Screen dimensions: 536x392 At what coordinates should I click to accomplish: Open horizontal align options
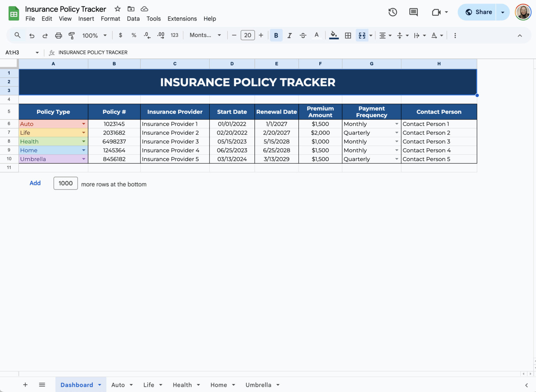385,35
